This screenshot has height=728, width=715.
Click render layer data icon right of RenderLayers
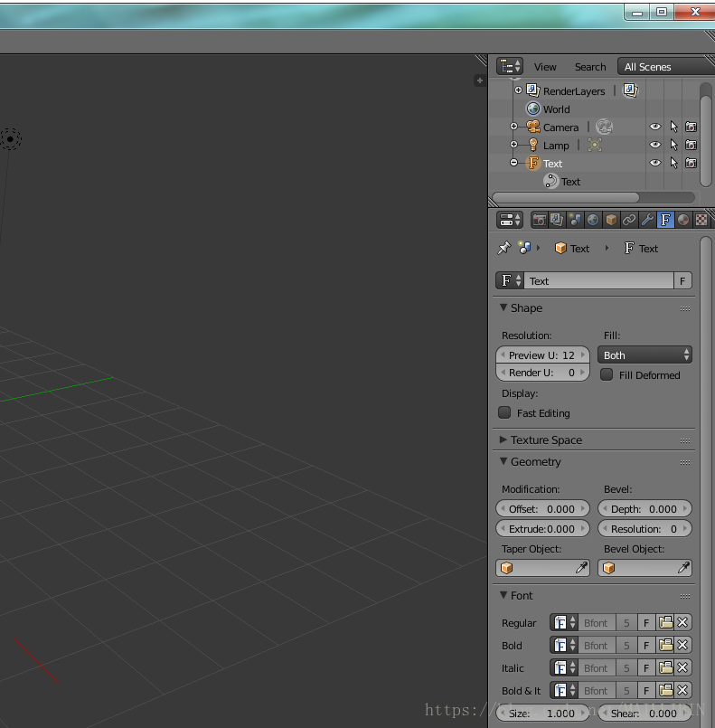(x=630, y=90)
